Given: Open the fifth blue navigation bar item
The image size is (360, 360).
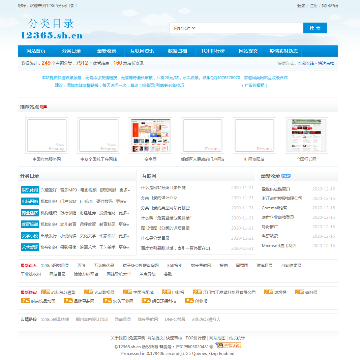Looking at the screenshot, I should point(177,51).
